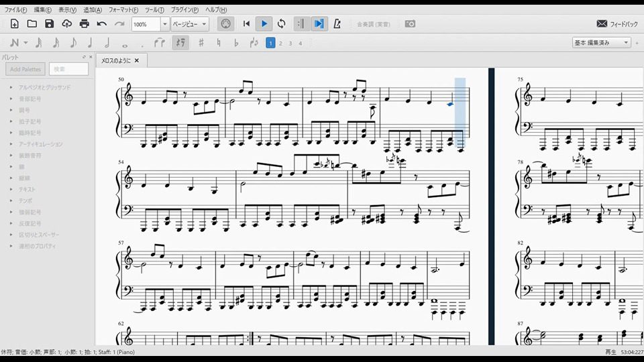Apply sharp accidental
Viewport: 644px width, 362px height.
201,43
